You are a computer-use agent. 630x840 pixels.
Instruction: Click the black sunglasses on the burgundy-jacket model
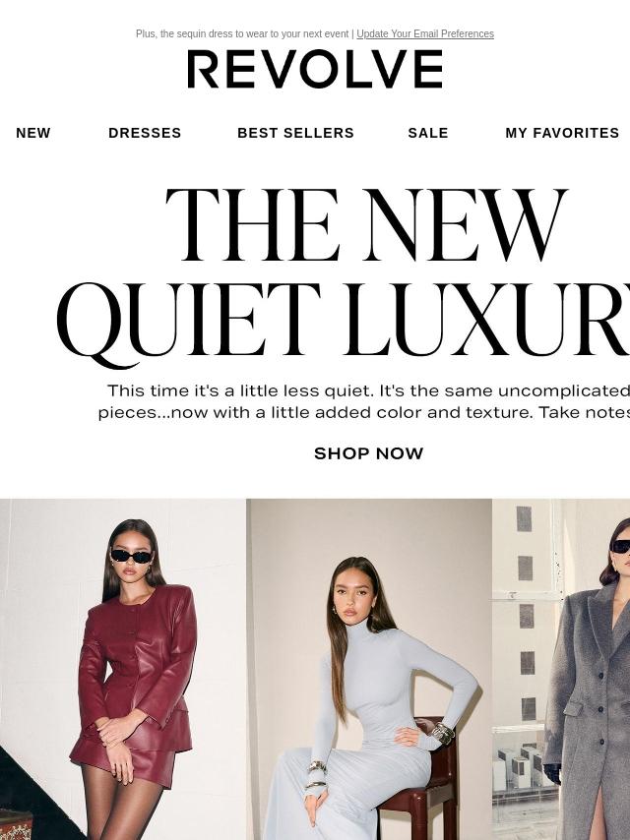click(131, 557)
